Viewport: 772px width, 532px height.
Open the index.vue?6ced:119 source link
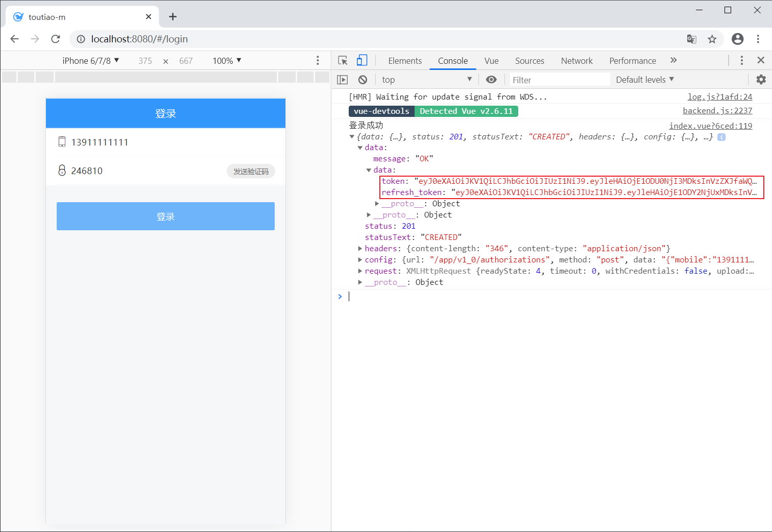pos(710,126)
